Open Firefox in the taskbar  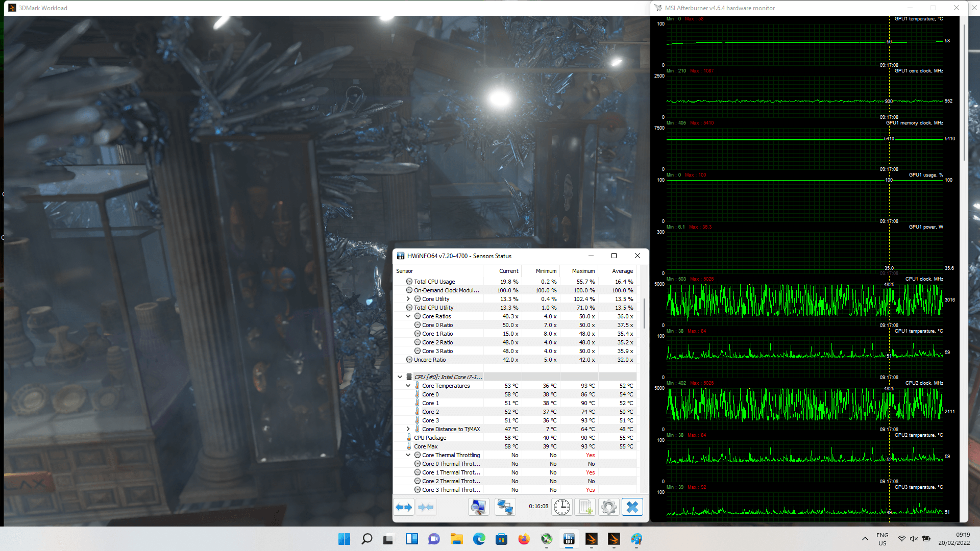(x=524, y=539)
